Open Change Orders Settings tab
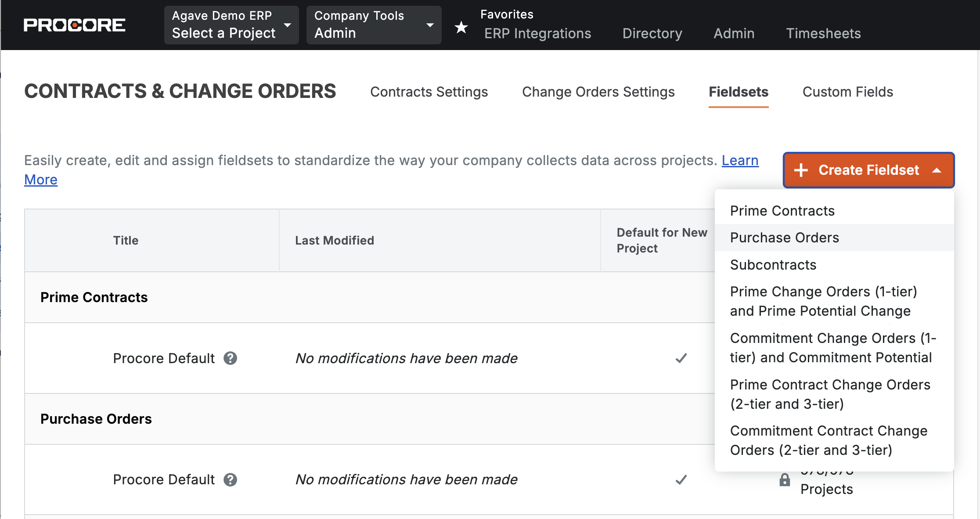 click(x=598, y=92)
